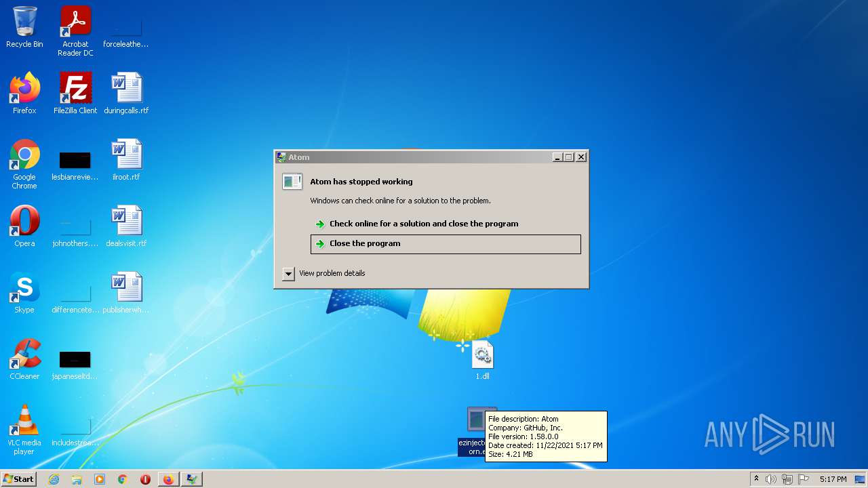868x488 pixels.
Task: Click the Firefox desktop shortcut
Action: pos(24,94)
